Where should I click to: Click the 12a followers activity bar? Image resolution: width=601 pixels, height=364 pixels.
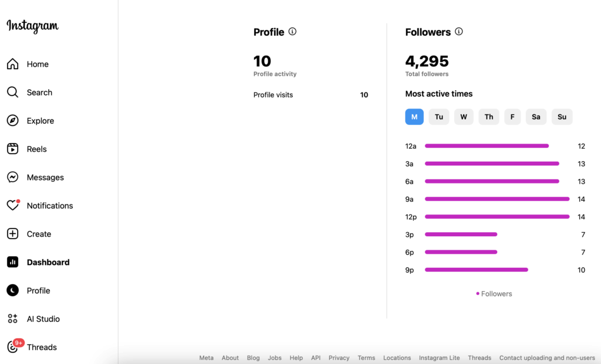[x=486, y=146]
